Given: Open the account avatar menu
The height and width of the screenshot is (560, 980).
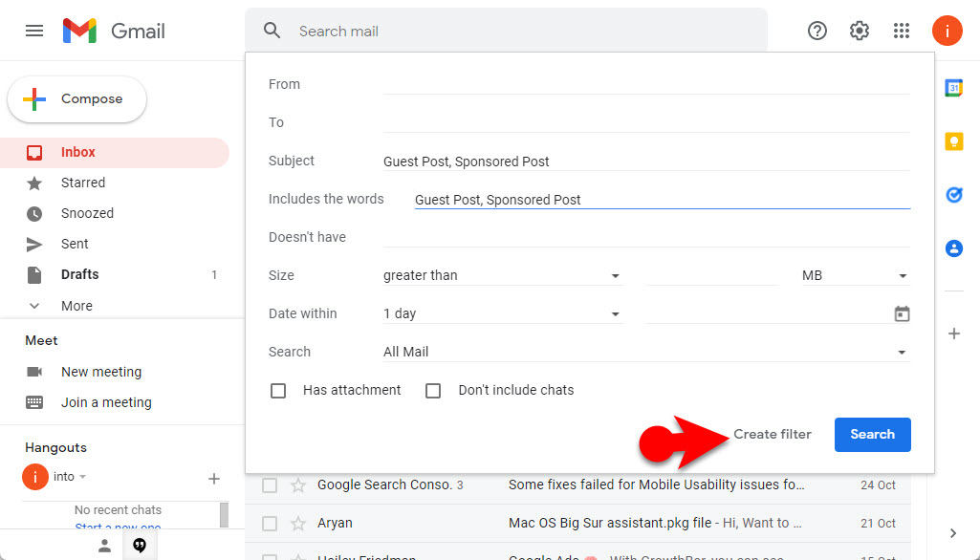Looking at the screenshot, I should 947,31.
